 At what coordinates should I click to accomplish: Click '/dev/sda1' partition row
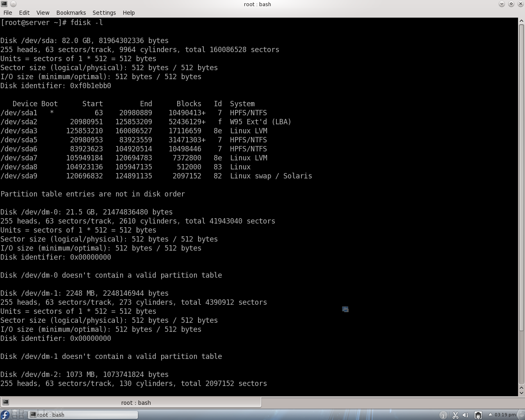(134, 113)
